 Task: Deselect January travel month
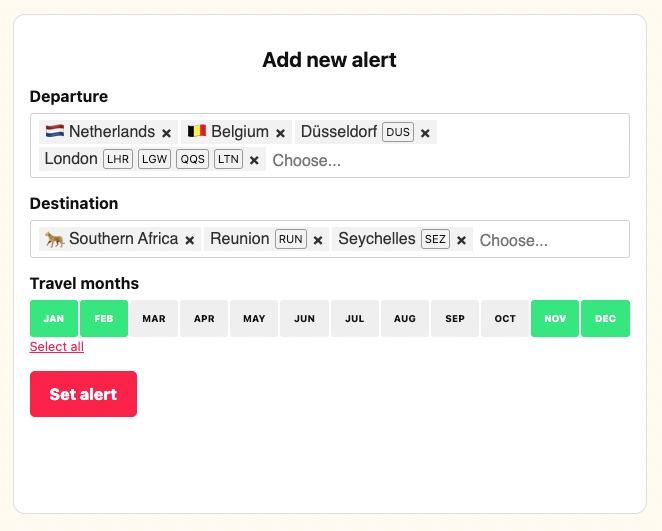54,319
